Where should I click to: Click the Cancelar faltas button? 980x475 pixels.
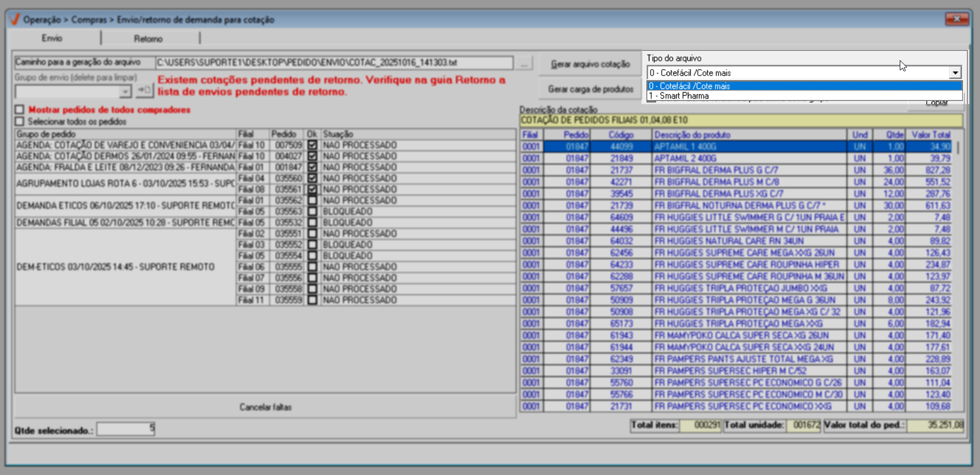tap(265, 407)
